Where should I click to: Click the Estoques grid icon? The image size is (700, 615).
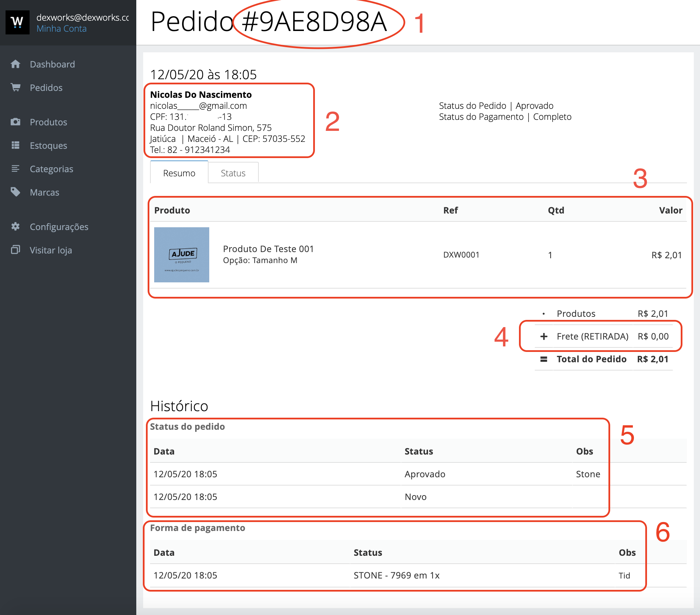[15, 145]
